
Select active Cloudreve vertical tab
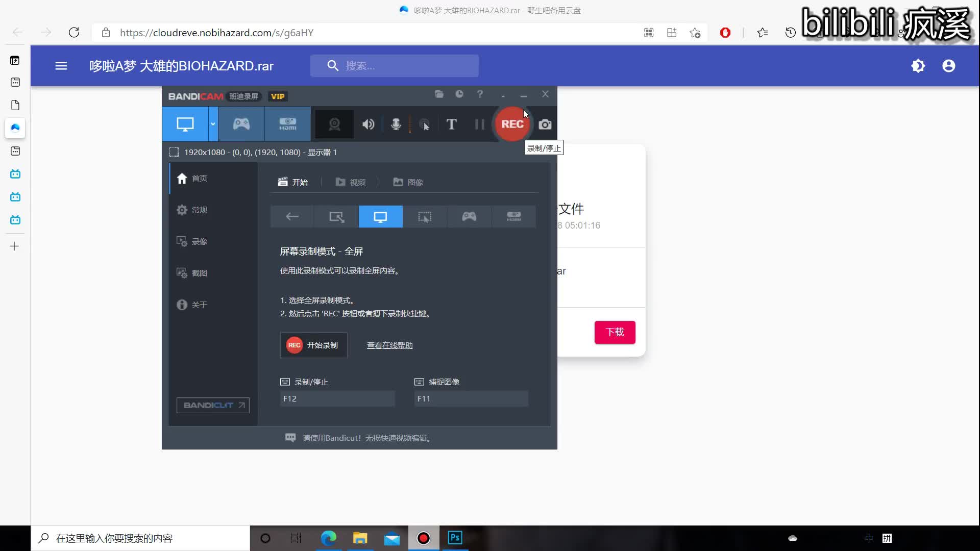click(15, 128)
